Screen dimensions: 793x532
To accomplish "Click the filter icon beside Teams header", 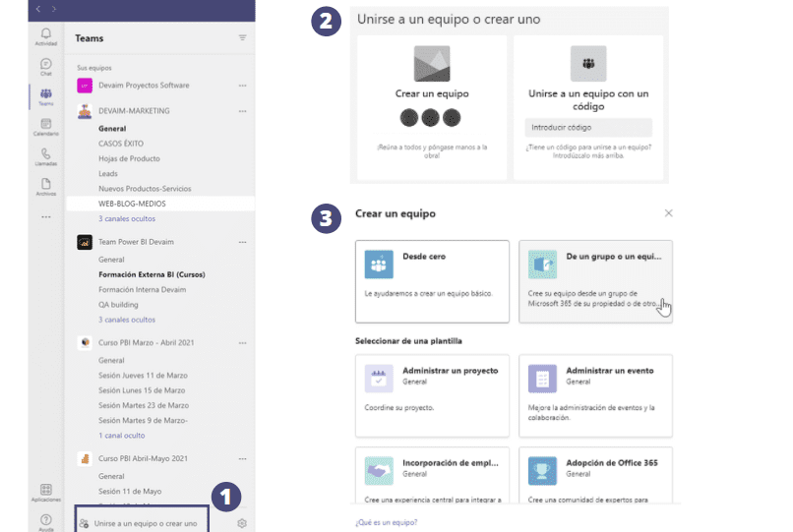I will 243,38.
